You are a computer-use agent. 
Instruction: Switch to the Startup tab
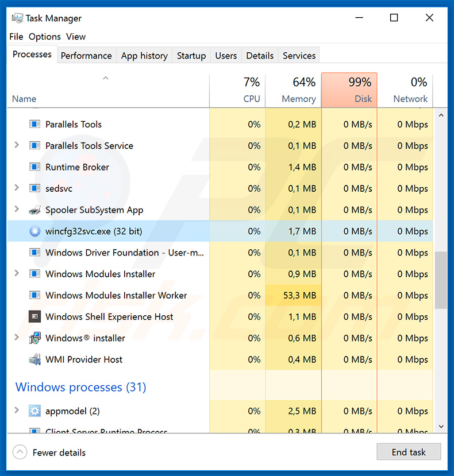tap(191, 56)
